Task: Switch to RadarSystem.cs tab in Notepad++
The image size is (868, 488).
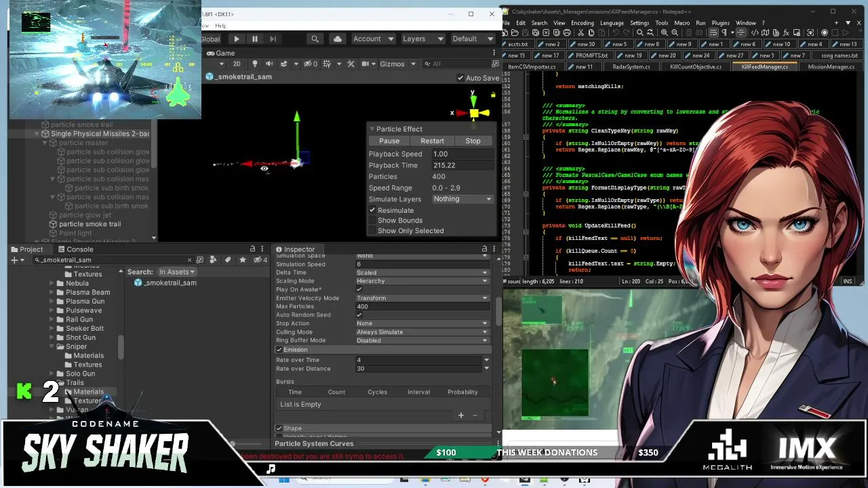Action: click(x=631, y=67)
